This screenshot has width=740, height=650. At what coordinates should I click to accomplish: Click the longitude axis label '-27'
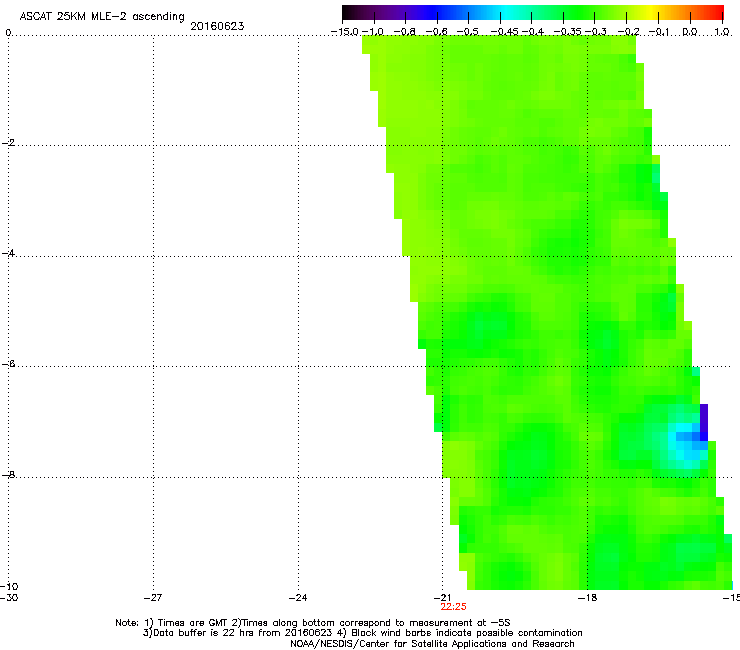(153, 598)
